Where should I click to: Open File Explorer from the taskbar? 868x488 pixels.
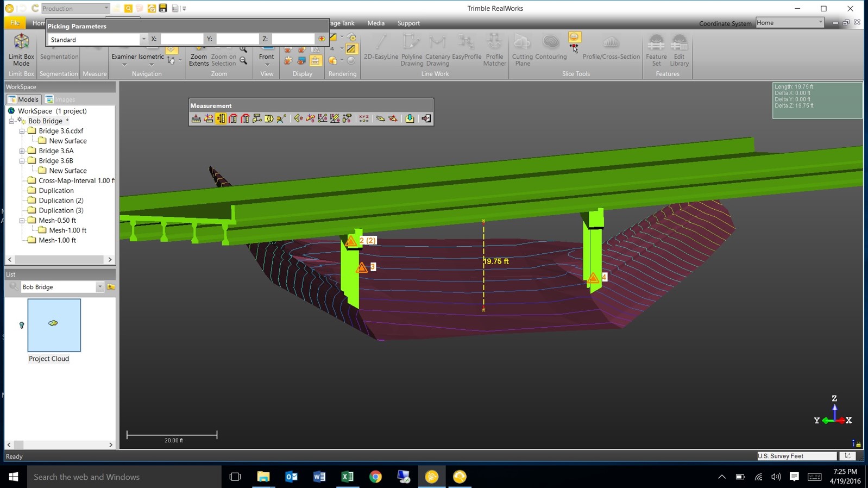[263, 477]
